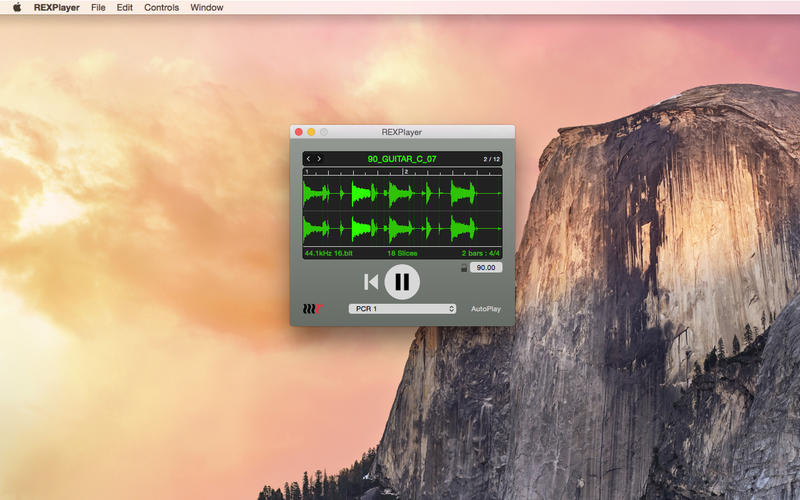Minimize the REXPlayer window
This screenshot has height=500, width=800.
(311, 132)
